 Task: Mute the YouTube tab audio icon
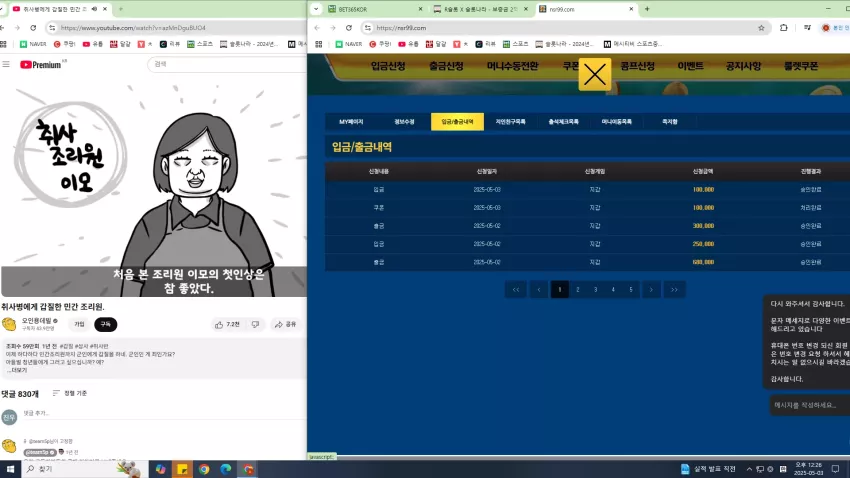pyautogui.click(x=94, y=9)
